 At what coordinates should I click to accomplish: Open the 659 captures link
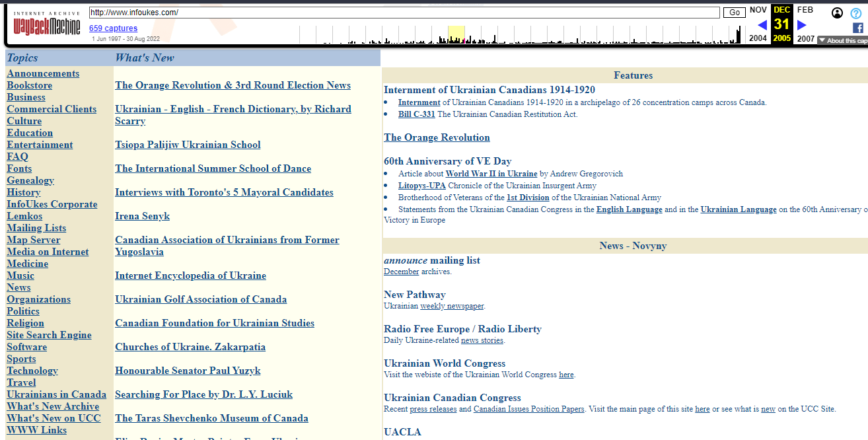click(114, 28)
